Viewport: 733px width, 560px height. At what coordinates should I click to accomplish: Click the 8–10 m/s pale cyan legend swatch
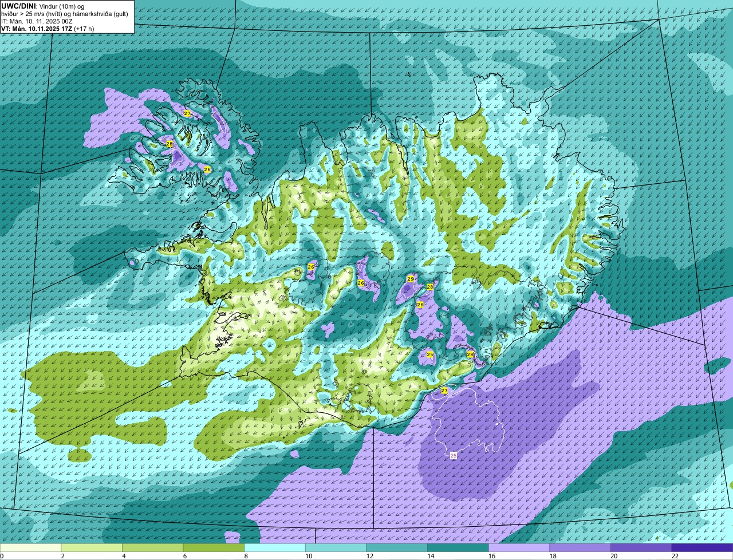coord(275,547)
